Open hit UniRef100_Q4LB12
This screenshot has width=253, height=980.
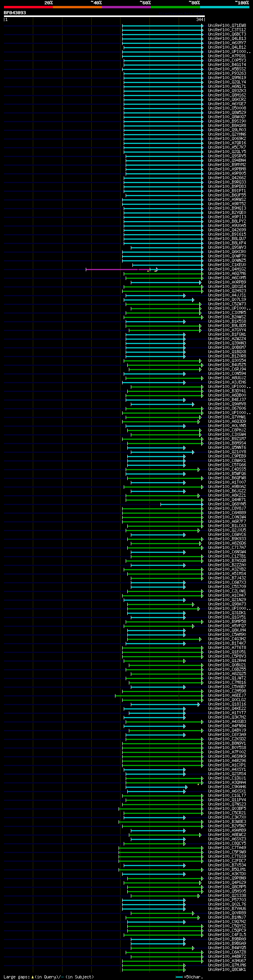pyautogui.click(x=227, y=47)
